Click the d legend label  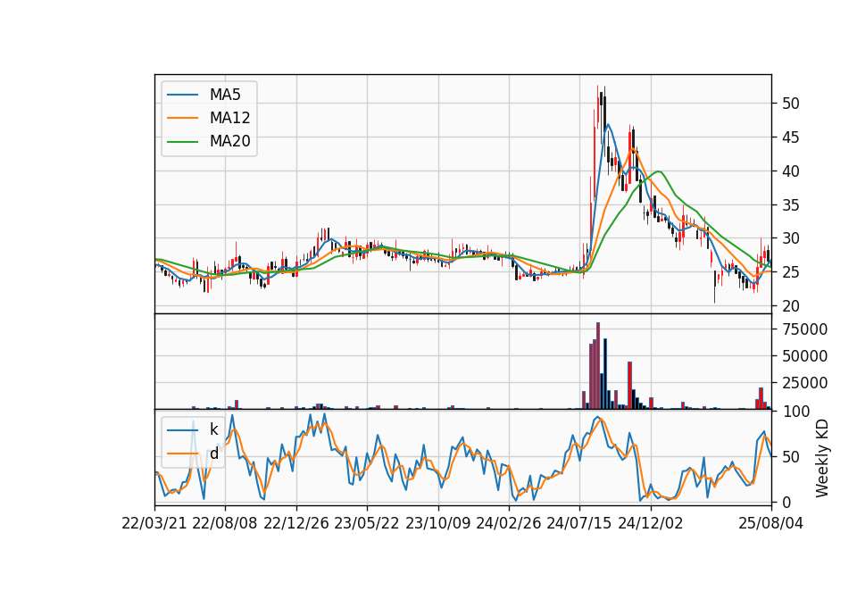pos(213,454)
